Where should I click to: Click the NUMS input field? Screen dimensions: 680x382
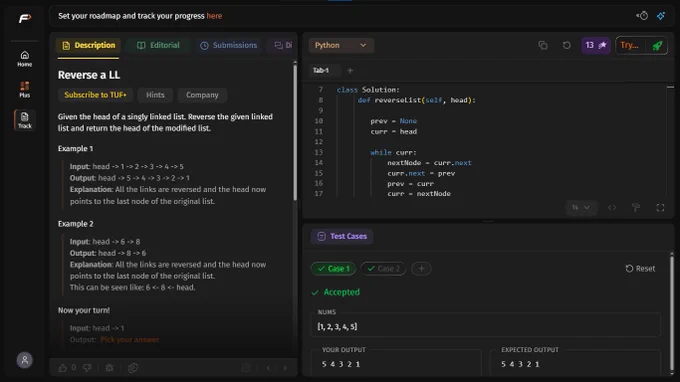(x=486, y=326)
